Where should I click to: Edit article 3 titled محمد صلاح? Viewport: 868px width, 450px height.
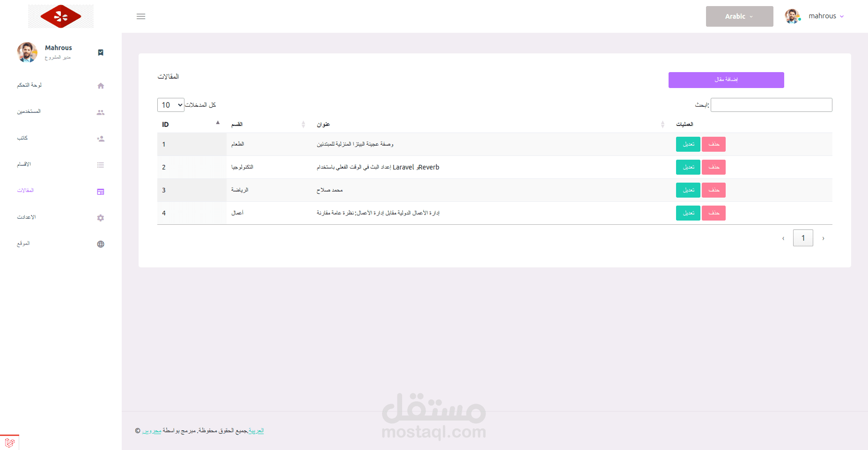688,190
